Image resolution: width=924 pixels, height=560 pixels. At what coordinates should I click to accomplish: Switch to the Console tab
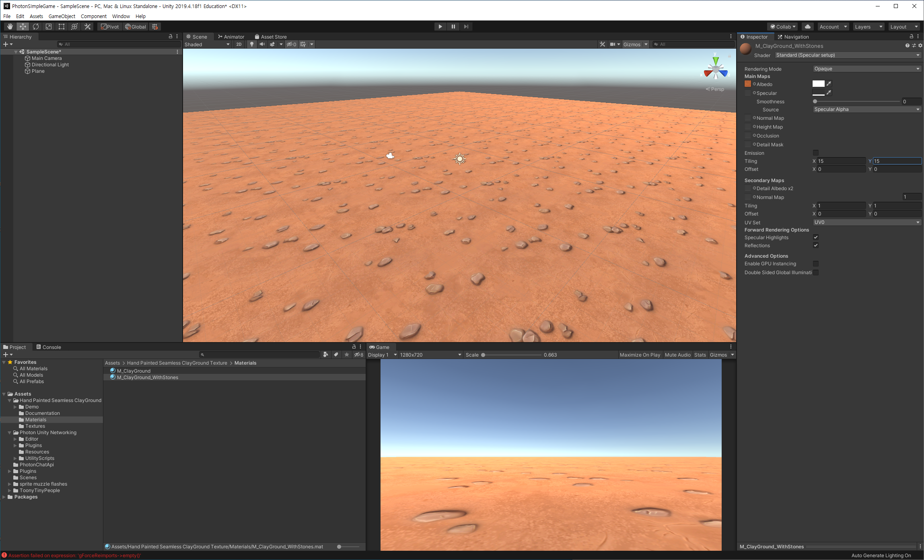[49, 347]
